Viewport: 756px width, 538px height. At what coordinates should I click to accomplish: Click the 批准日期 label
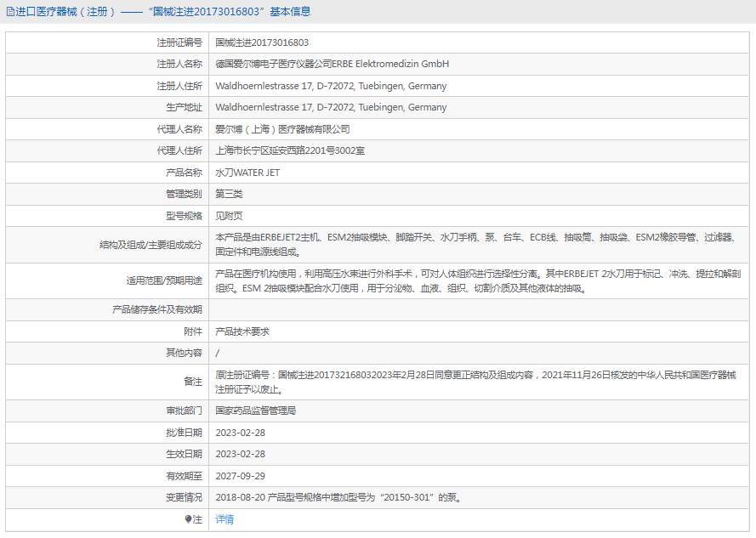click(x=185, y=433)
